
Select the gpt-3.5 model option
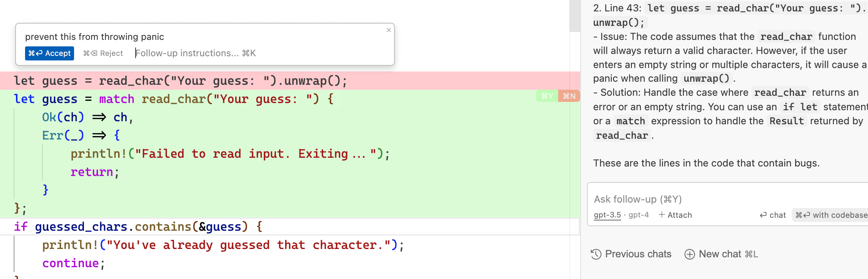607,215
